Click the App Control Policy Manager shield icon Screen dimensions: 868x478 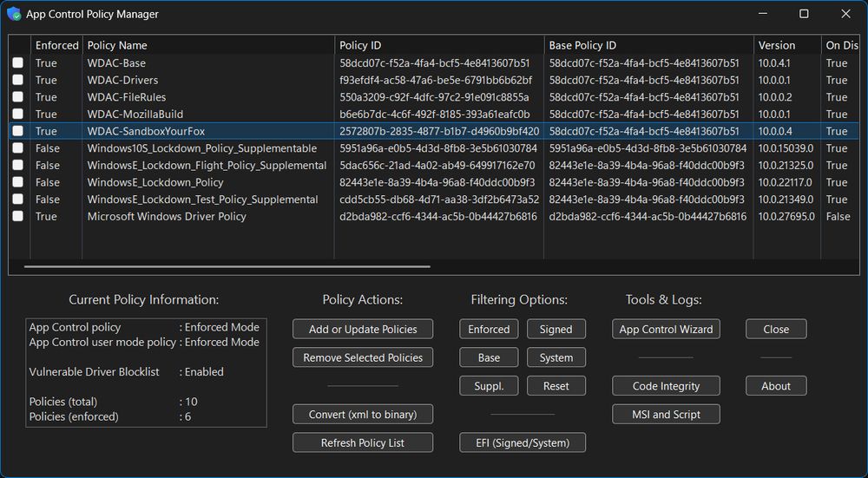tap(14, 14)
